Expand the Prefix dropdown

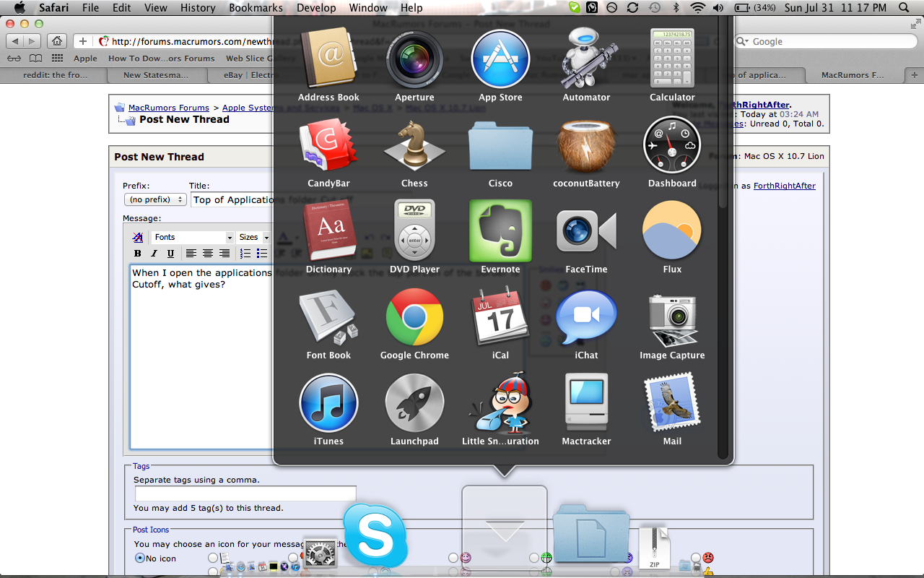[x=155, y=199]
